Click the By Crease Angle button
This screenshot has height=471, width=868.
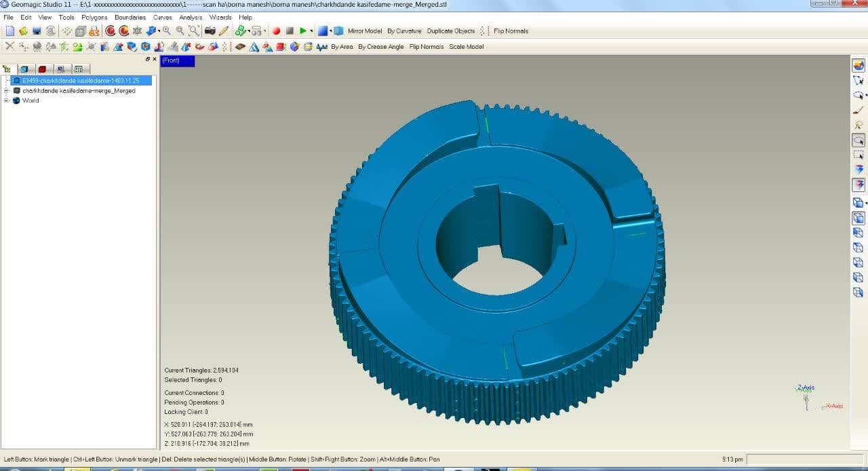click(381, 47)
